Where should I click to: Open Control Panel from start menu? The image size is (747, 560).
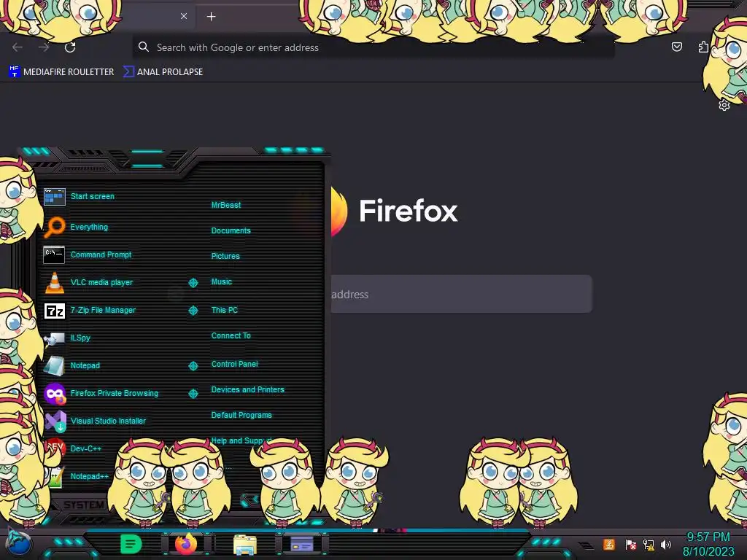click(x=234, y=364)
